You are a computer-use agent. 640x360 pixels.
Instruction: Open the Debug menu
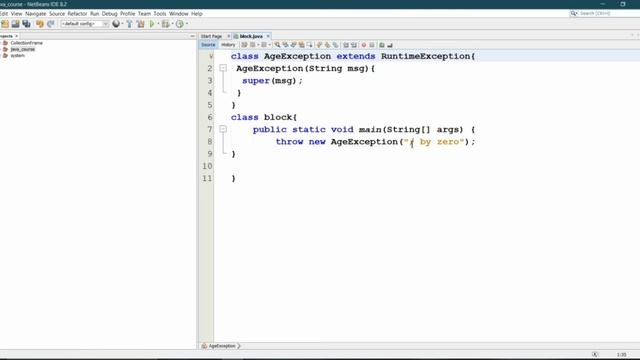coord(109,13)
